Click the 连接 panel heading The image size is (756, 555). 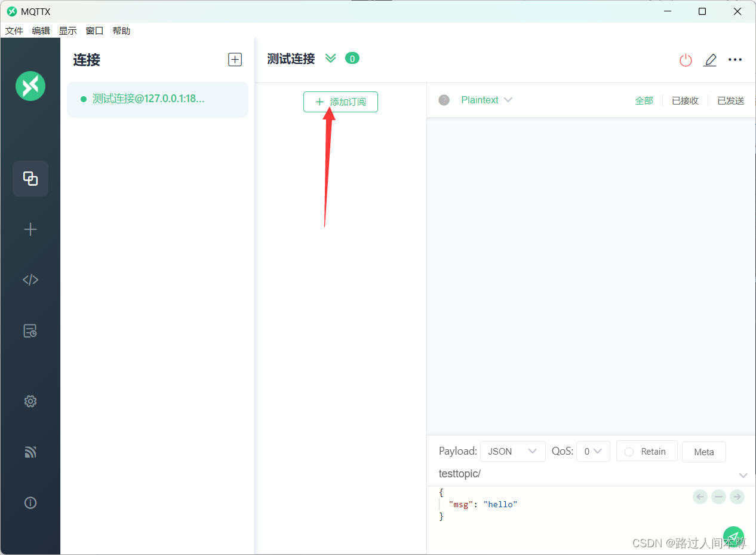coord(87,60)
